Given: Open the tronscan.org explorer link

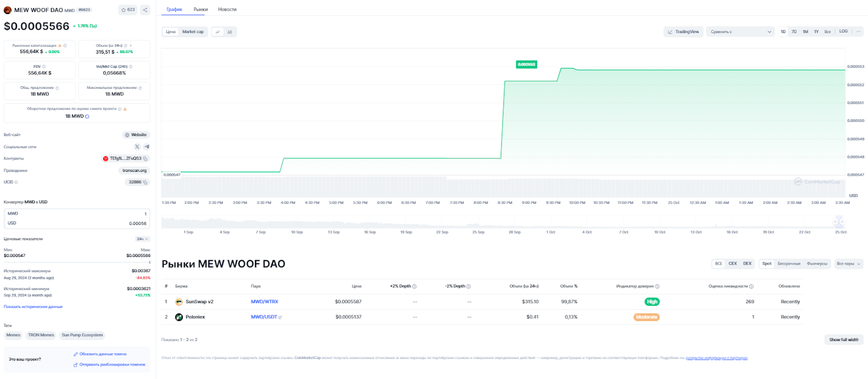Looking at the screenshot, I should (x=135, y=171).
